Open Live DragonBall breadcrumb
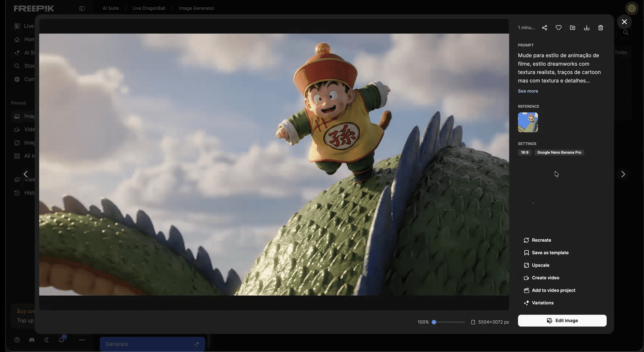The image size is (644, 352). tap(149, 8)
